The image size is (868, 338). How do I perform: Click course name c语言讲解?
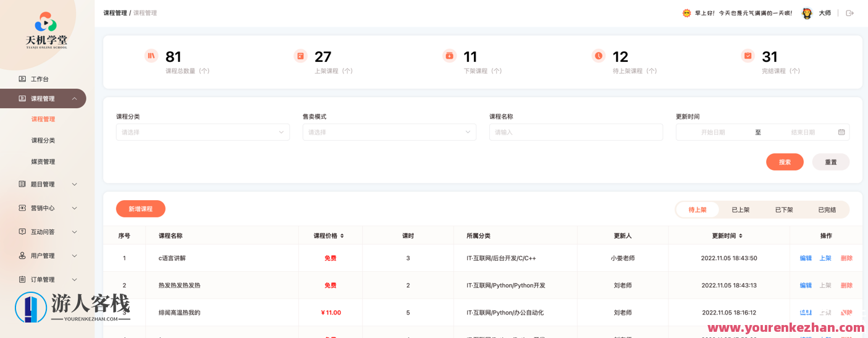pos(172,258)
